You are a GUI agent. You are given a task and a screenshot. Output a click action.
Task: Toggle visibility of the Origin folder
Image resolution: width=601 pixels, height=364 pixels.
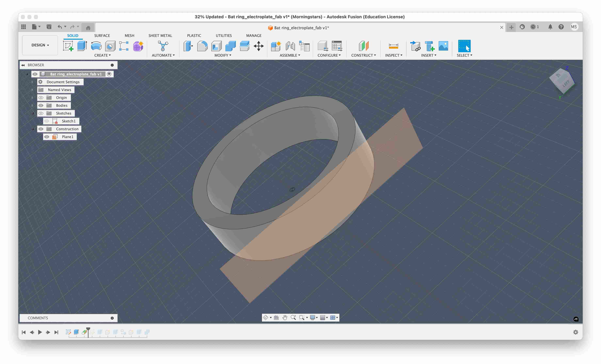coord(41,97)
